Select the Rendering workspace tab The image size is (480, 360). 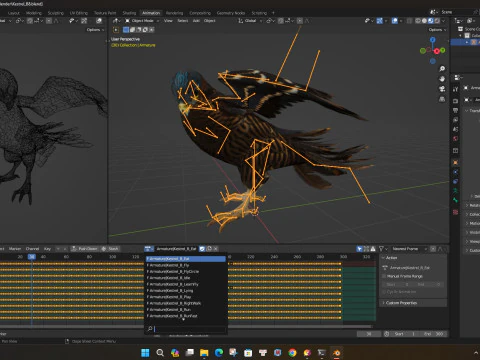click(175, 13)
